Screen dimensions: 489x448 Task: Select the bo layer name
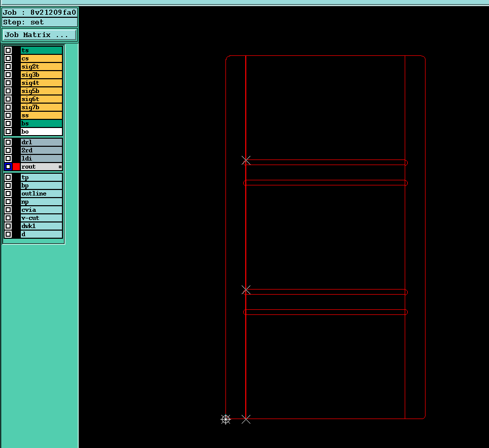42,132
